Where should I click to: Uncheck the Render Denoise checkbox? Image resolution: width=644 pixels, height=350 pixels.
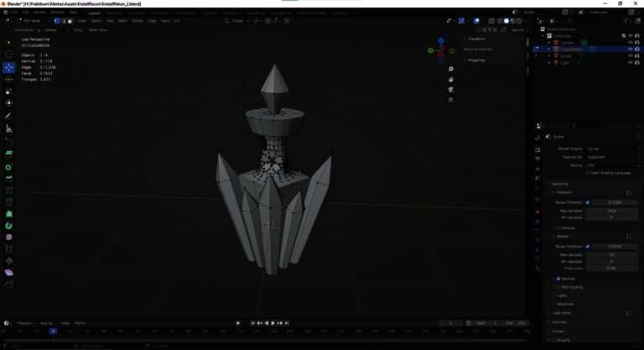[558, 279]
